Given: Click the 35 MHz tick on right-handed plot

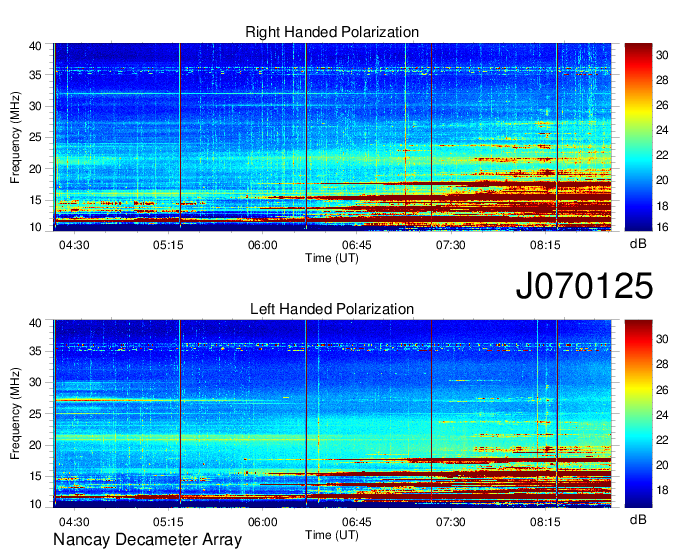Looking at the screenshot, I should (35, 75).
